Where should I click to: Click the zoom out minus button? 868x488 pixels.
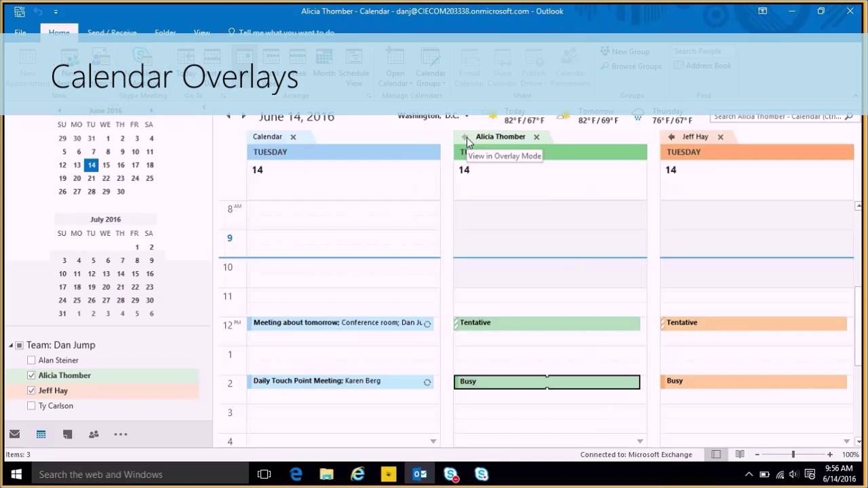click(x=757, y=454)
